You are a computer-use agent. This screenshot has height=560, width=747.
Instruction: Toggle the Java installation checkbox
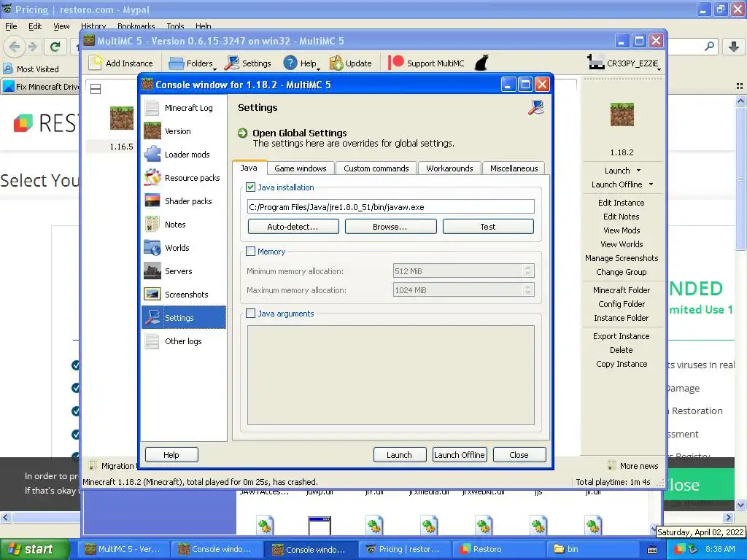pyautogui.click(x=251, y=187)
